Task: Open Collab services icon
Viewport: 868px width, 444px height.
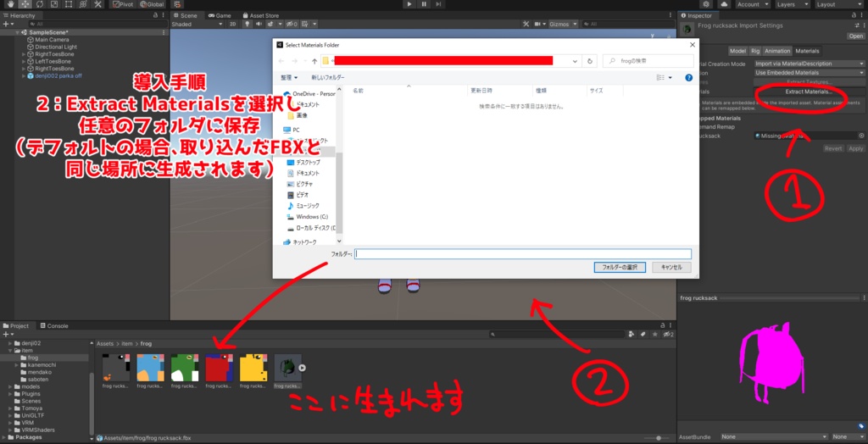Action: coord(706,4)
